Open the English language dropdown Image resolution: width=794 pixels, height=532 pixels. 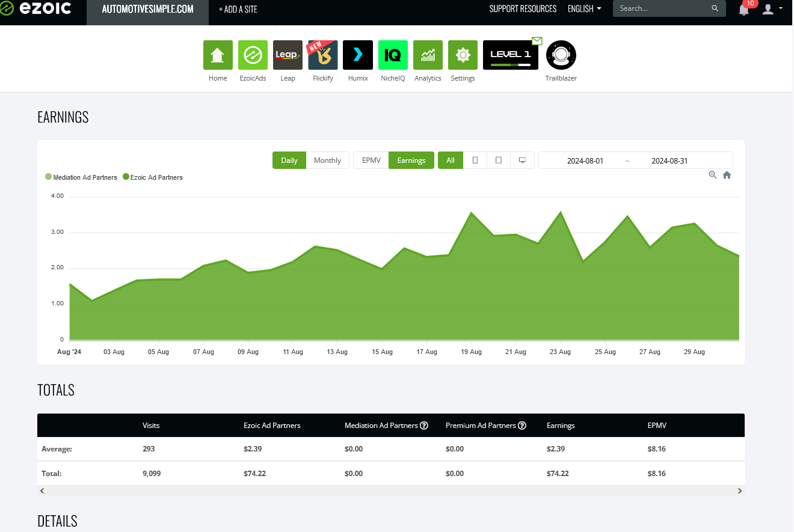point(584,8)
